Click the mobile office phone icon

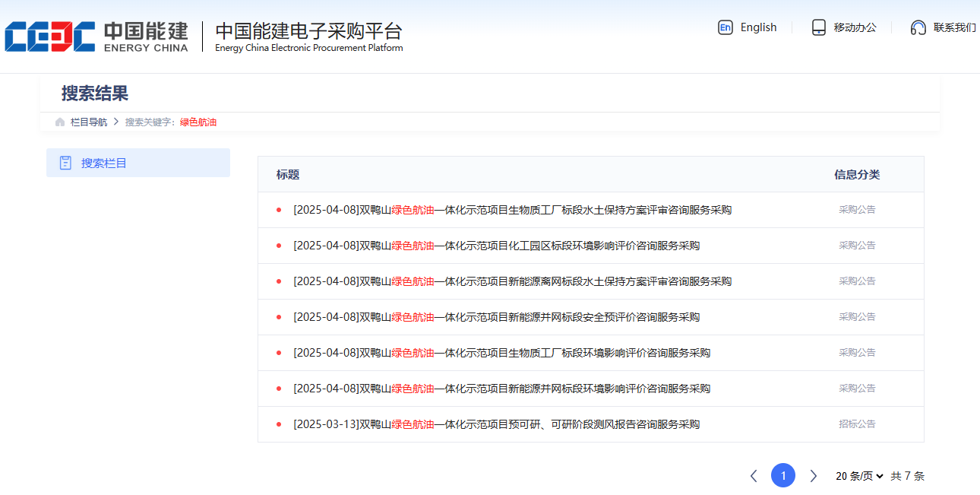pos(818,27)
